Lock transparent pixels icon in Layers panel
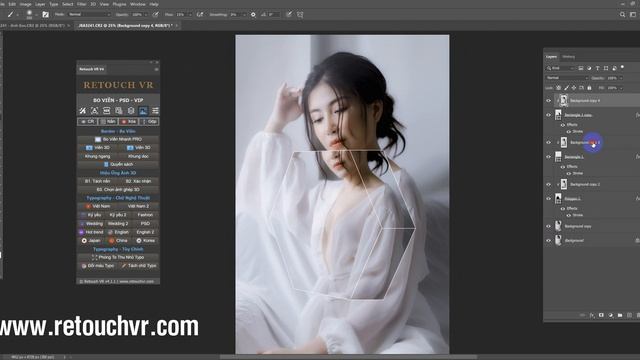Viewport: 640px width, 360px height. [x=558, y=88]
